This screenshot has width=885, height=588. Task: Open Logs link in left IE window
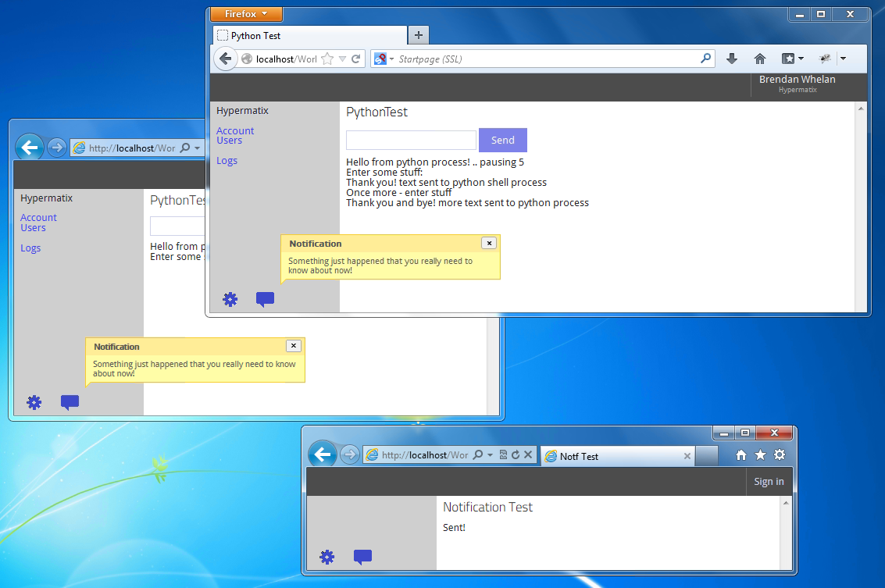pos(30,248)
